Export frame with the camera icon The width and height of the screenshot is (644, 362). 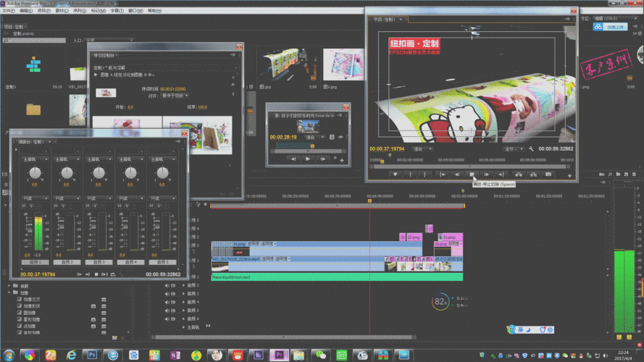pyautogui.click(x=548, y=174)
